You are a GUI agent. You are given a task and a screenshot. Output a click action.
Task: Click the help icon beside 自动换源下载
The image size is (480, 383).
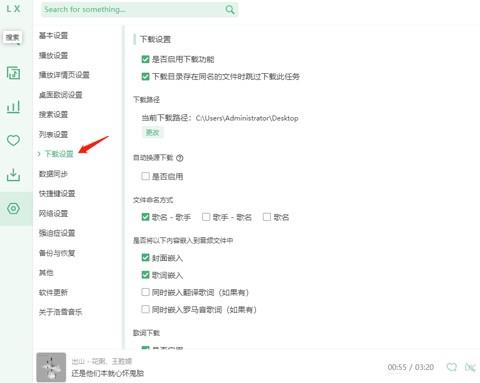coord(180,158)
